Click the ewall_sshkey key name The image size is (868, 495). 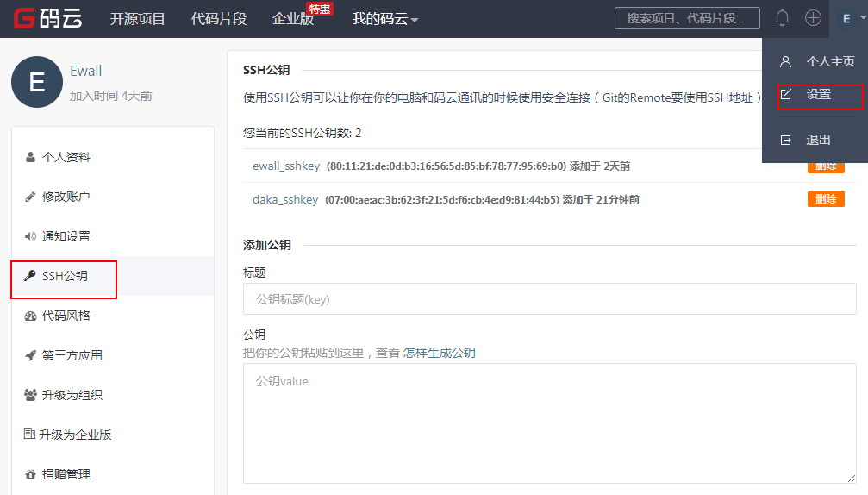click(x=286, y=166)
